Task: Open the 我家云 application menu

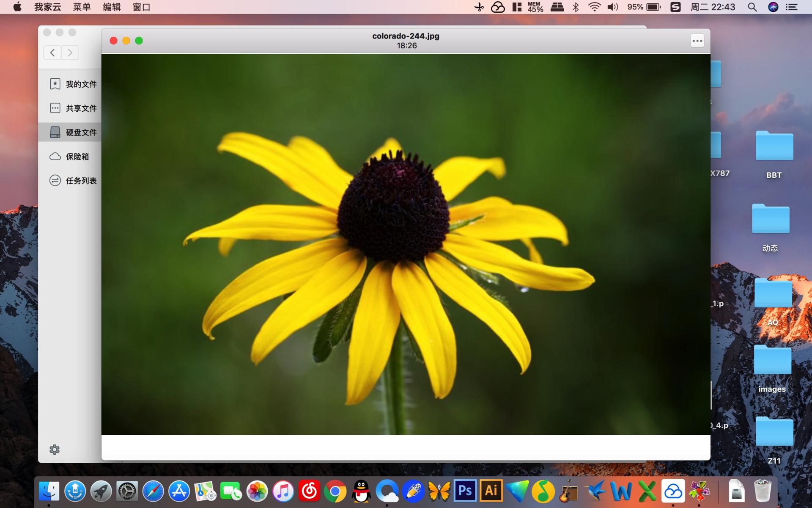Action: pos(47,7)
